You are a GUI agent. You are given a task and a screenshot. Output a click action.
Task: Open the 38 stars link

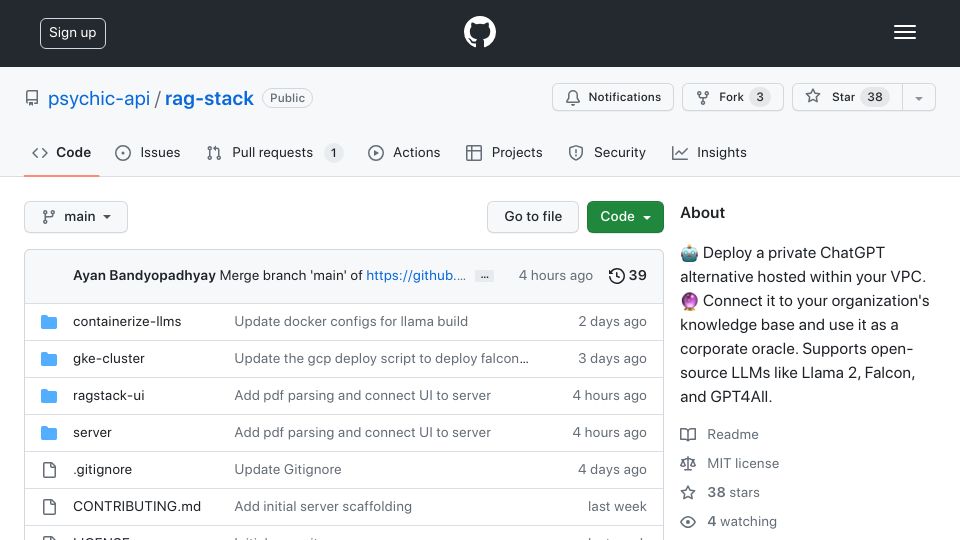click(733, 492)
